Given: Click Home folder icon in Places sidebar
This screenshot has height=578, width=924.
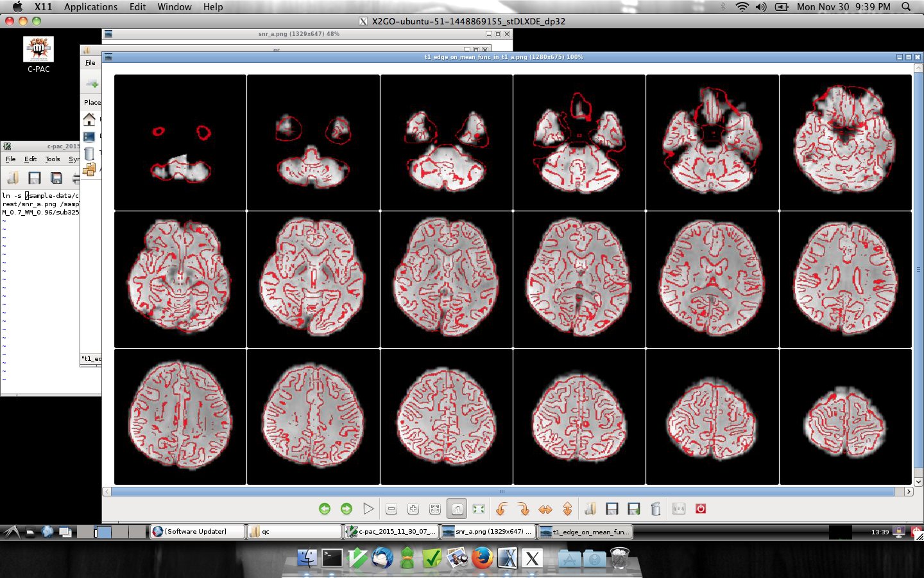Looking at the screenshot, I should click(x=89, y=119).
